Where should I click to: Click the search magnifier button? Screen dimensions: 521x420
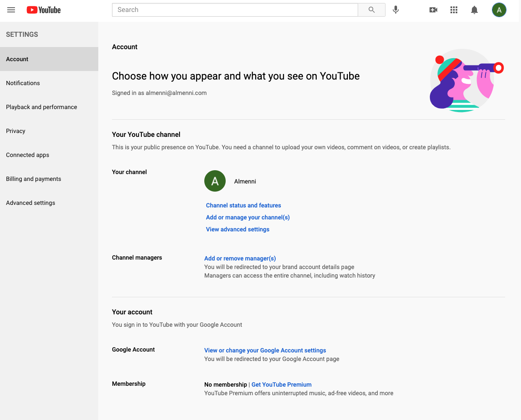pos(371,10)
